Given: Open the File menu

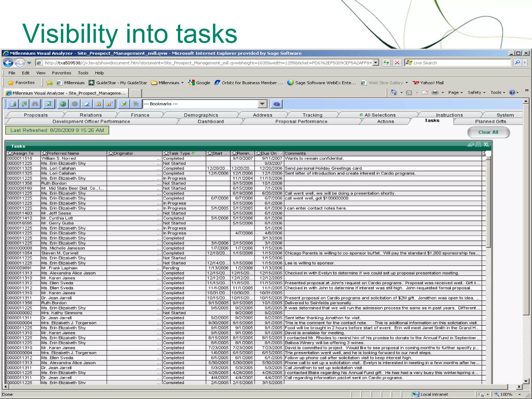Looking at the screenshot, I should (12, 73).
